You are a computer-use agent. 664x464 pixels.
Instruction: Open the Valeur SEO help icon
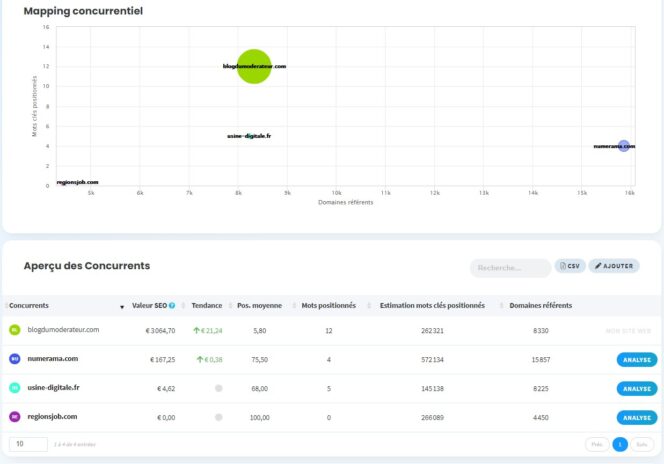pos(172,305)
